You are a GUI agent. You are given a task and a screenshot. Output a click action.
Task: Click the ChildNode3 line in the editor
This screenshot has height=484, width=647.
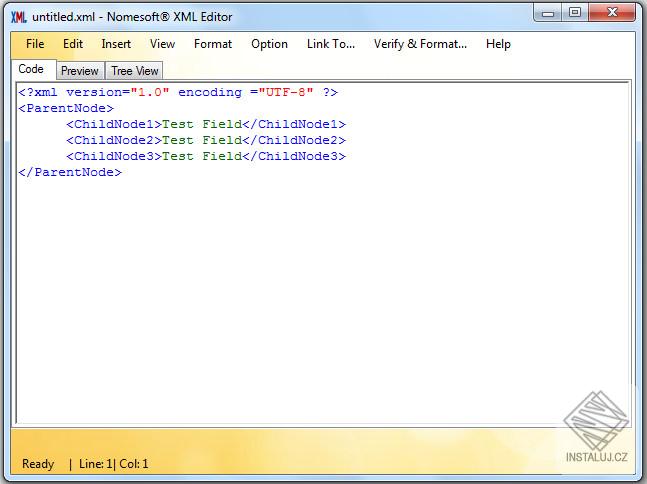click(x=205, y=156)
